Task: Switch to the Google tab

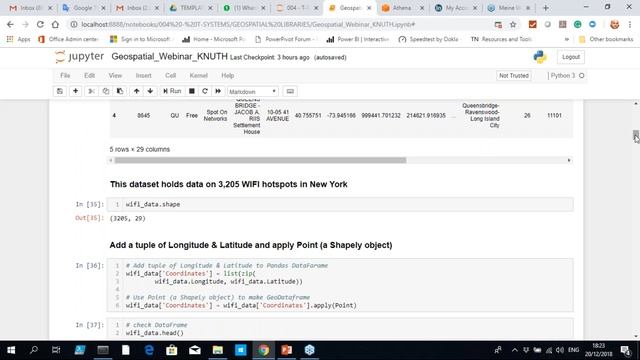Action: pyautogui.click(x=84, y=8)
